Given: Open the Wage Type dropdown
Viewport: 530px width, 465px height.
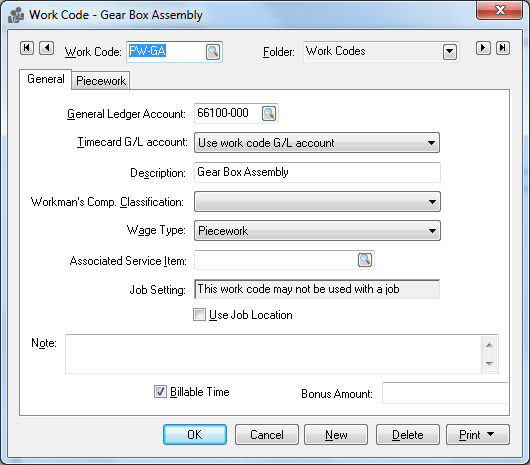Looking at the screenshot, I should [317, 231].
